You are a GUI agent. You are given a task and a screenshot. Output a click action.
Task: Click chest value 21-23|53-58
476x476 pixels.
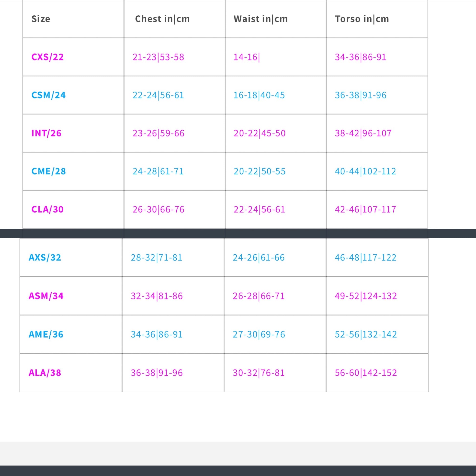[x=159, y=57]
